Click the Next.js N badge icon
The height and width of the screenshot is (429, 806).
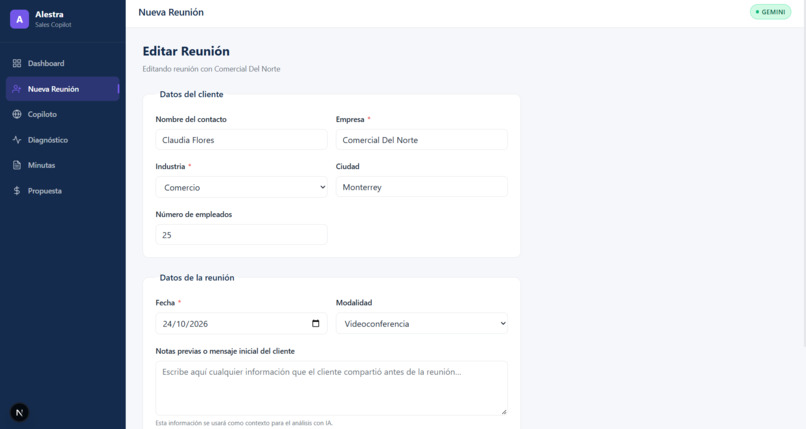coord(20,413)
